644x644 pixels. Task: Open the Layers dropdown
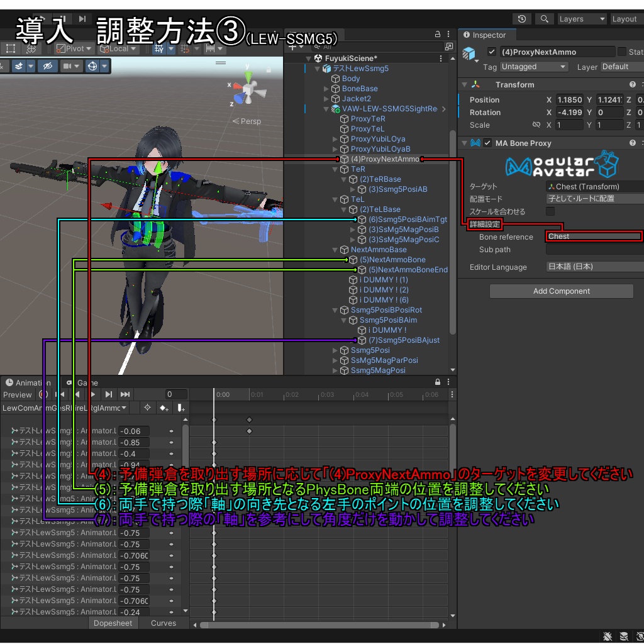click(x=582, y=19)
